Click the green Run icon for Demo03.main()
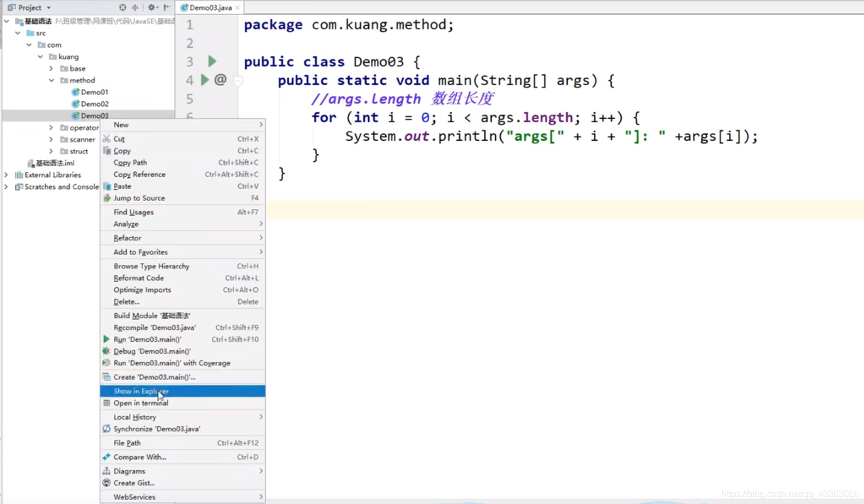This screenshot has width=864, height=504. coord(106,339)
